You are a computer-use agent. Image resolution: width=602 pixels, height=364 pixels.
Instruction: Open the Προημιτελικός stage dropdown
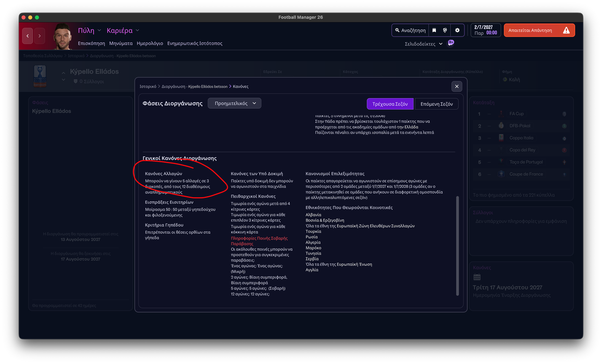point(234,103)
